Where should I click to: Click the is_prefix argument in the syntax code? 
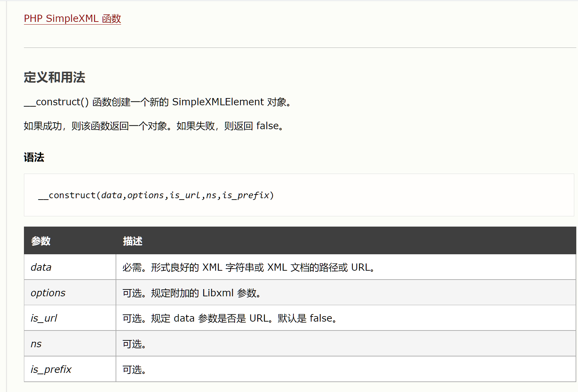246,195
